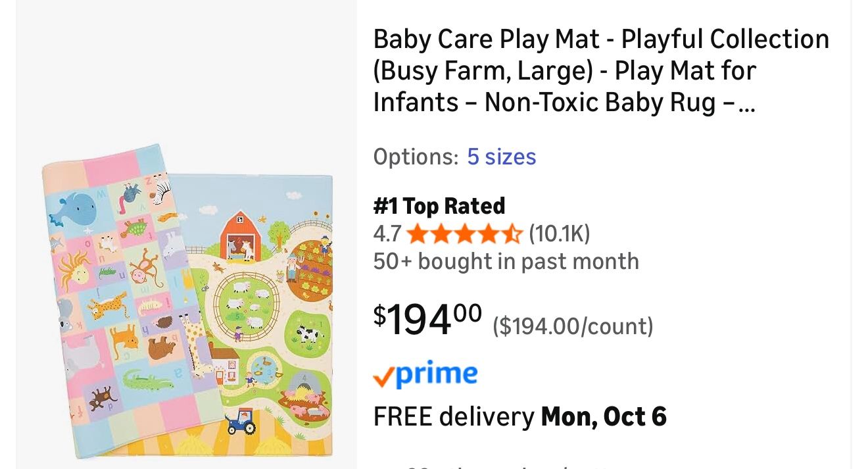
Task: Click the $194.00 price
Action: pos(428,319)
